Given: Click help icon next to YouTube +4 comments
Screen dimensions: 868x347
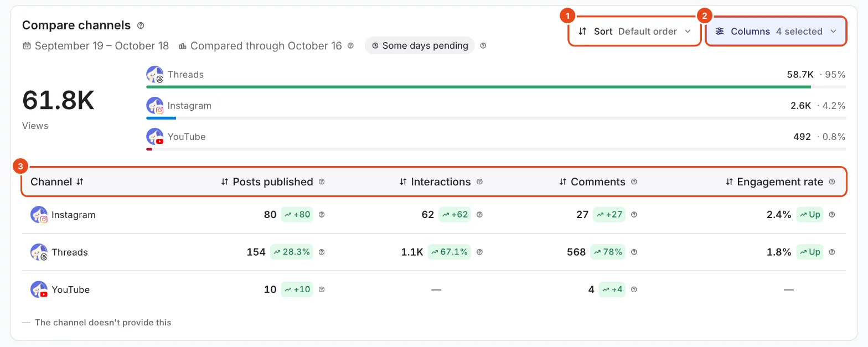Looking at the screenshot, I should 634,289.
